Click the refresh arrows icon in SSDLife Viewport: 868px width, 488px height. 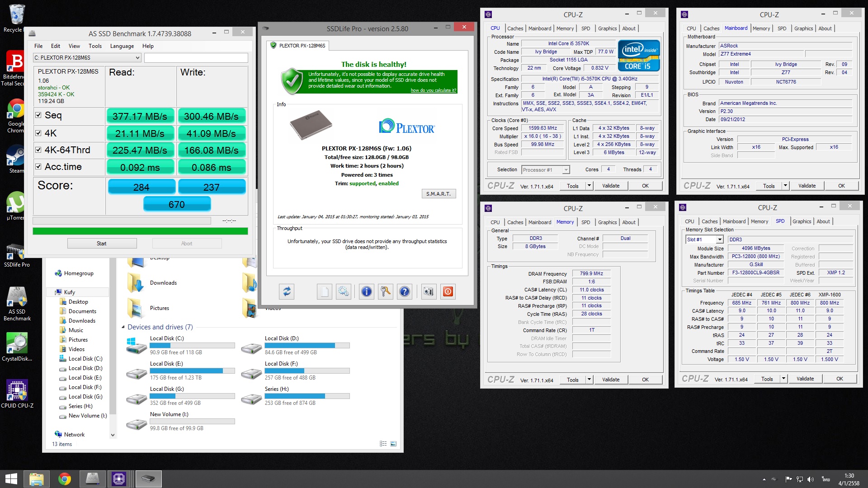(x=287, y=291)
